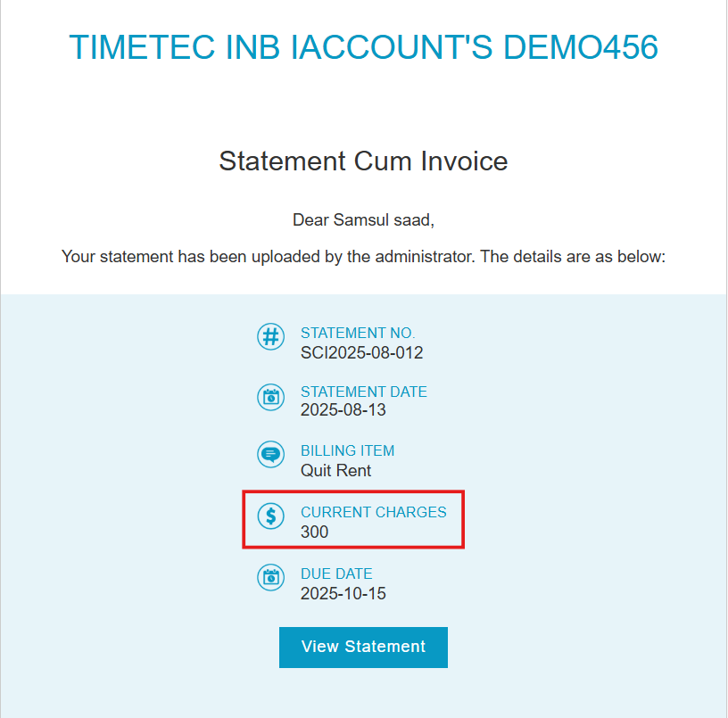The width and height of the screenshot is (728, 718).
Task: Click the STATEMENT NO. label
Action: [358, 333]
